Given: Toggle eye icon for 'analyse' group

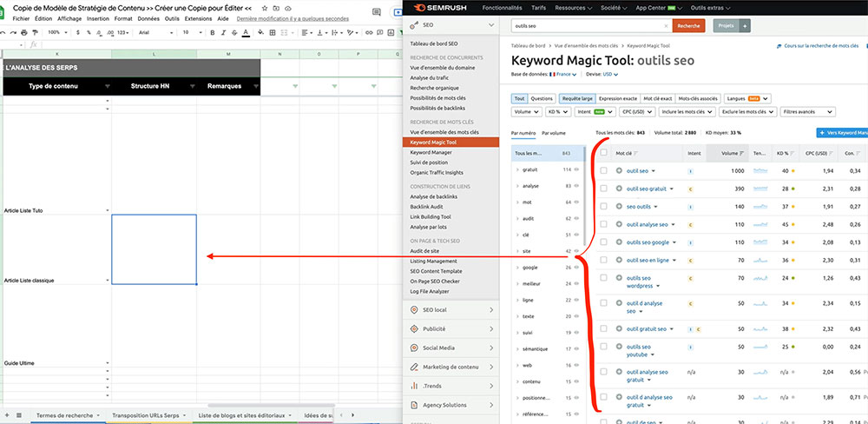Looking at the screenshot, I should click(x=576, y=186).
